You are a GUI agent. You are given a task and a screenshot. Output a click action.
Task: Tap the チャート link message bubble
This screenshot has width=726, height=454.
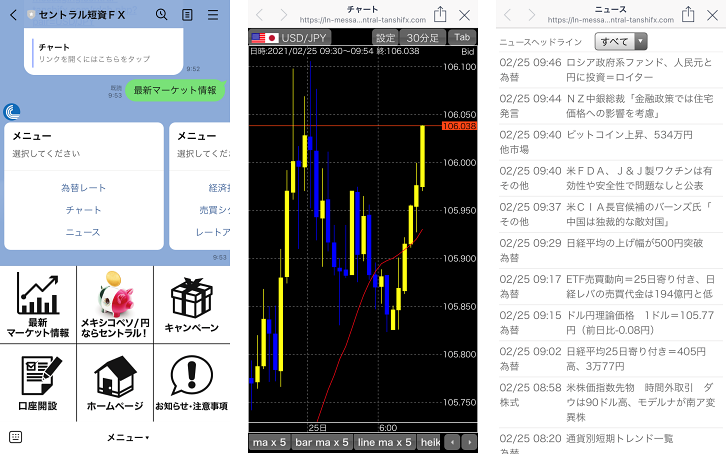coord(104,51)
